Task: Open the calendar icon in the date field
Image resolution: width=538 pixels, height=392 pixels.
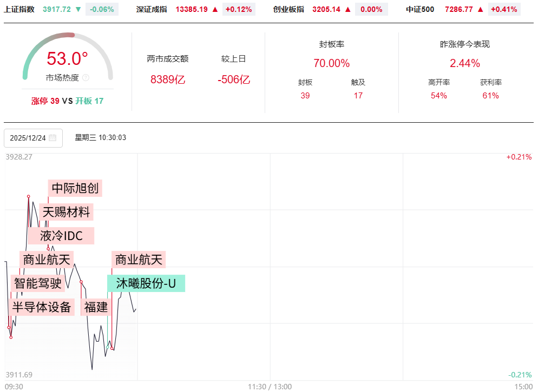Action: tap(53, 138)
